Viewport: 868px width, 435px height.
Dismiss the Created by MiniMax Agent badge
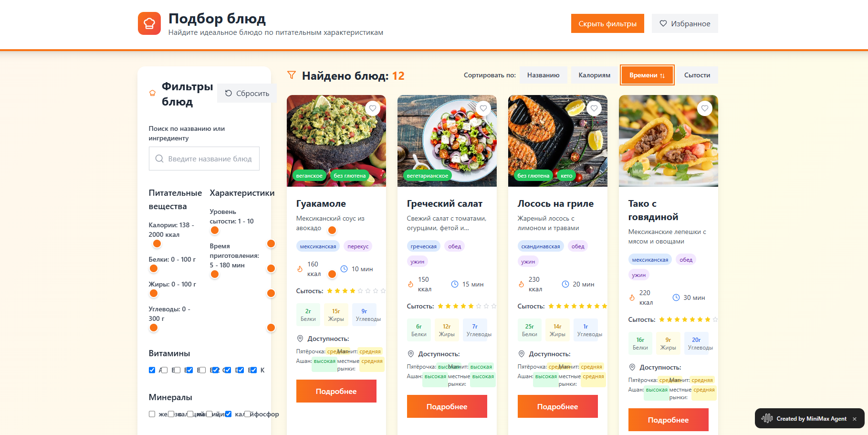click(x=855, y=419)
